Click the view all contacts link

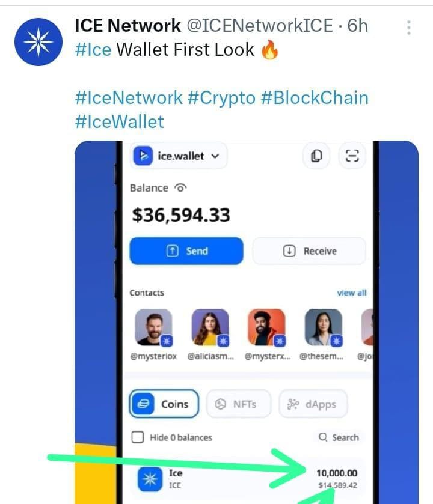pos(352,293)
